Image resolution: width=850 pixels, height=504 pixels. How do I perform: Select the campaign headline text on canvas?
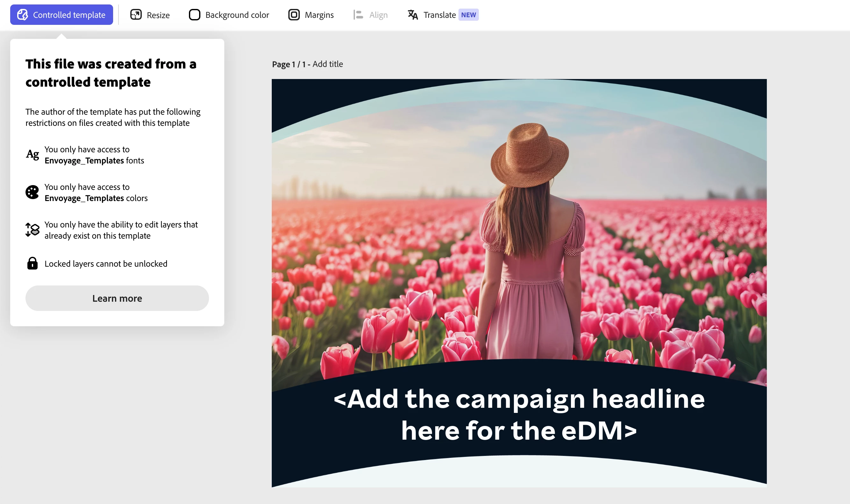coord(519,414)
